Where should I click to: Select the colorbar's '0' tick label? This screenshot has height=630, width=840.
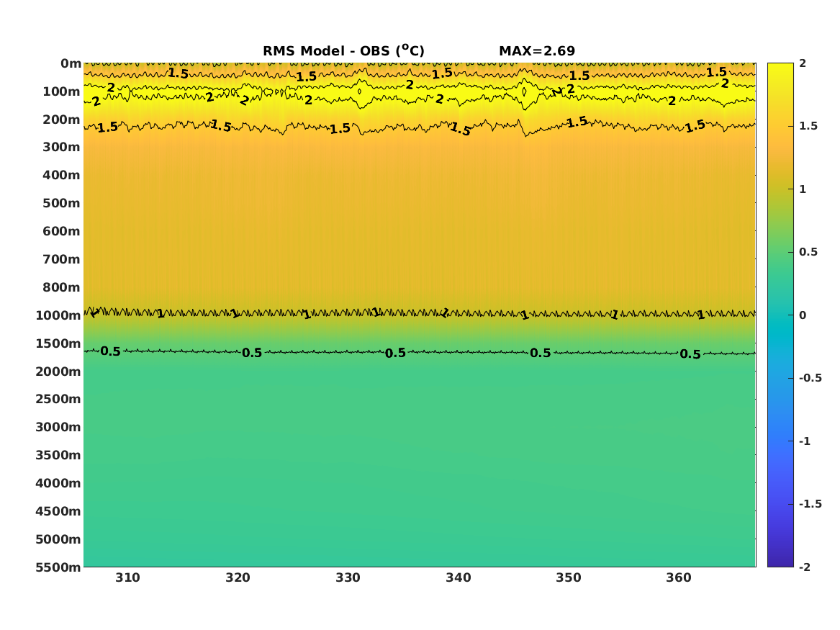tap(803, 315)
